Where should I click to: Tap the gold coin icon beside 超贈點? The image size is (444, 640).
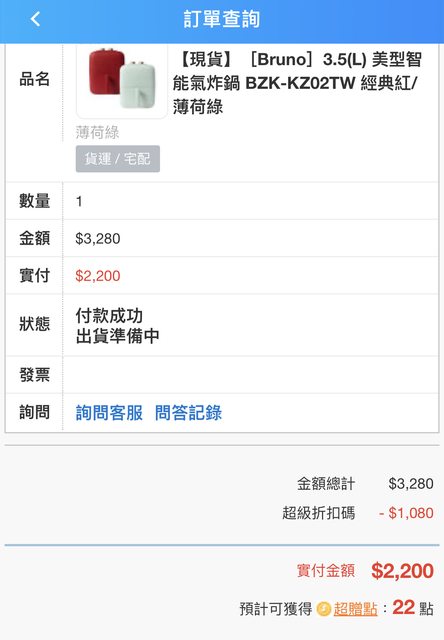click(324, 609)
